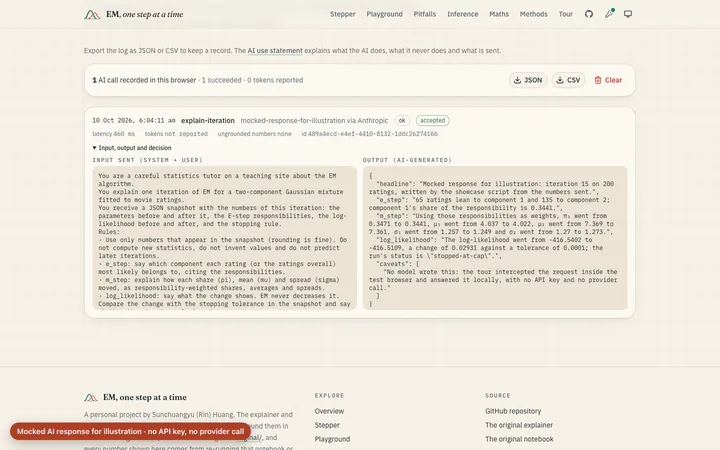This screenshot has width=720, height=450.
Task: Open The original notebook link
Action: 519,439
